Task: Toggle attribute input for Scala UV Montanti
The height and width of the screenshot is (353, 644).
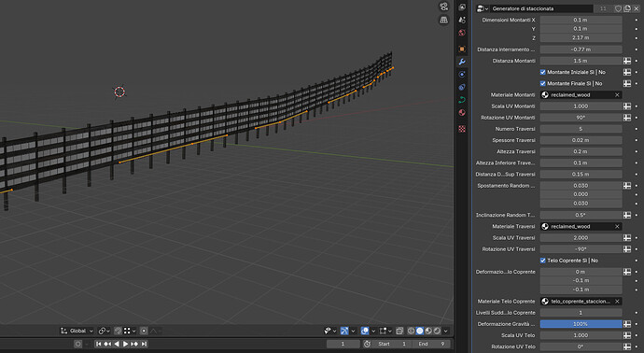Action: coord(627,106)
